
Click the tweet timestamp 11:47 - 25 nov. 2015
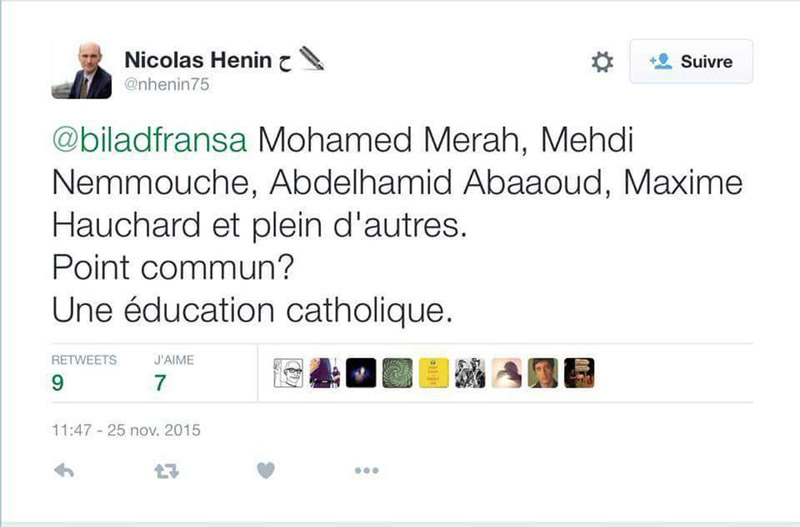click(125, 432)
